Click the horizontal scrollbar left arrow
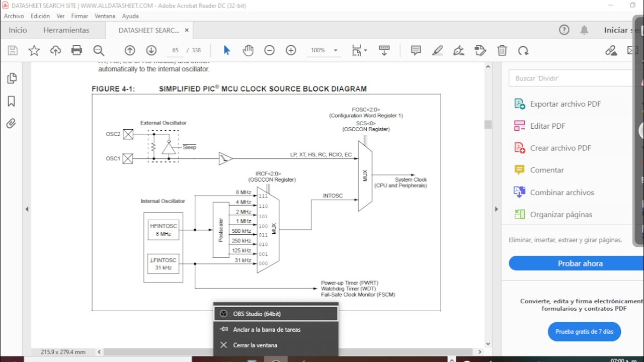The width and height of the screenshot is (644, 362). point(100,352)
